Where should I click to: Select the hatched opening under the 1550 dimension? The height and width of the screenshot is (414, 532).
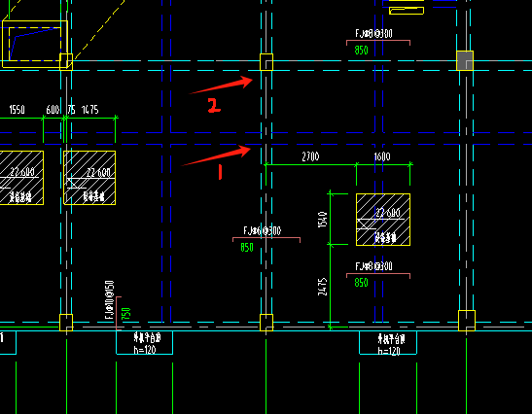coord(21,178)
